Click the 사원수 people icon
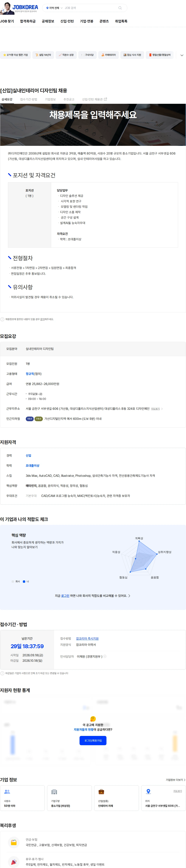Image resolution: width=186 pixels, height=868 pixels. click(7, 792)
